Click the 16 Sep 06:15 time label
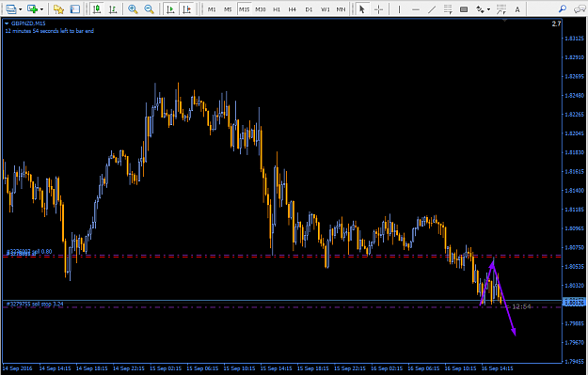This screenshot has width=588, height=375. click(423, 368)
